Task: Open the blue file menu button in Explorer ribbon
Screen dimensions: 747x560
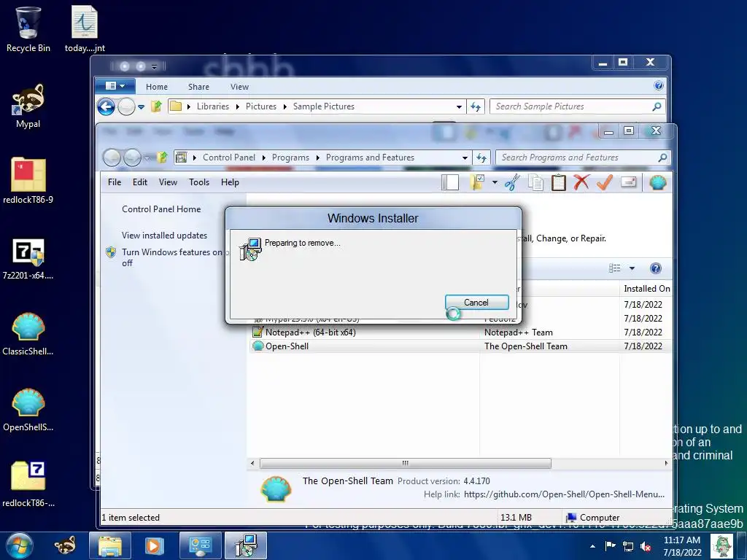Action: coord(115,86)
